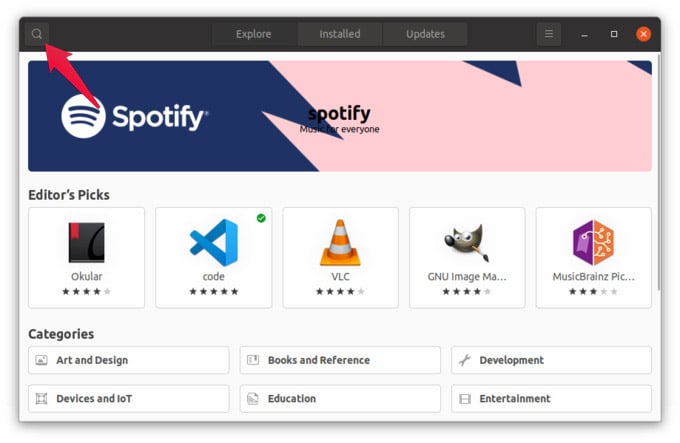Open the Devices and IoT category
Screen dimensions: 680x443
pyautogui.click(x=129, y=398)
